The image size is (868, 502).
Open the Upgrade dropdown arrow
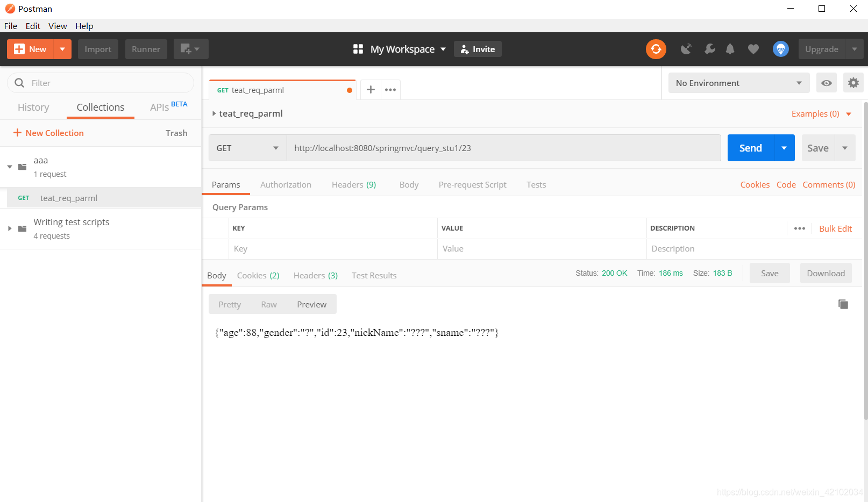tap(855, 49)
